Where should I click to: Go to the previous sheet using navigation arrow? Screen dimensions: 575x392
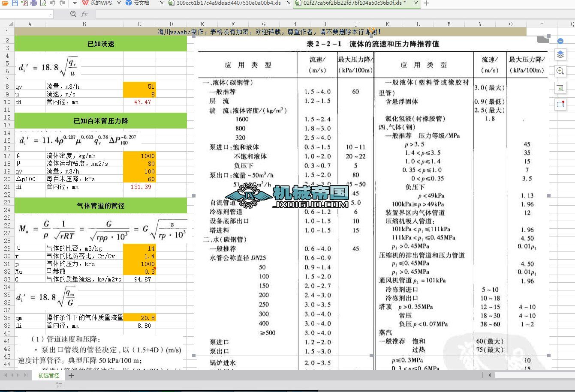[12, 375]
